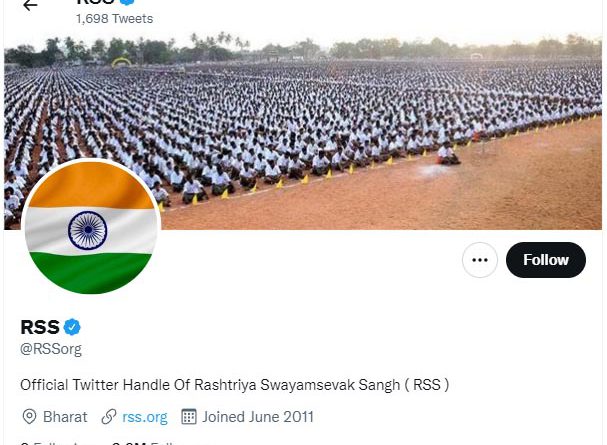The image size is (607, 445).
Task: Go back using the left arrow icon
Action: point(30,5)
